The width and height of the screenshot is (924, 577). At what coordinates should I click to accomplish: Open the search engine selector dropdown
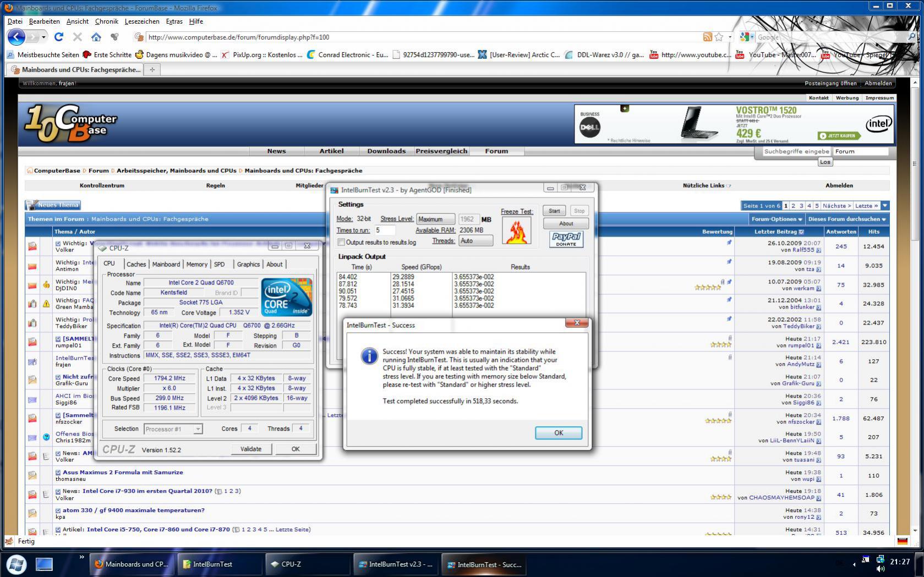(x=747, y=37)
